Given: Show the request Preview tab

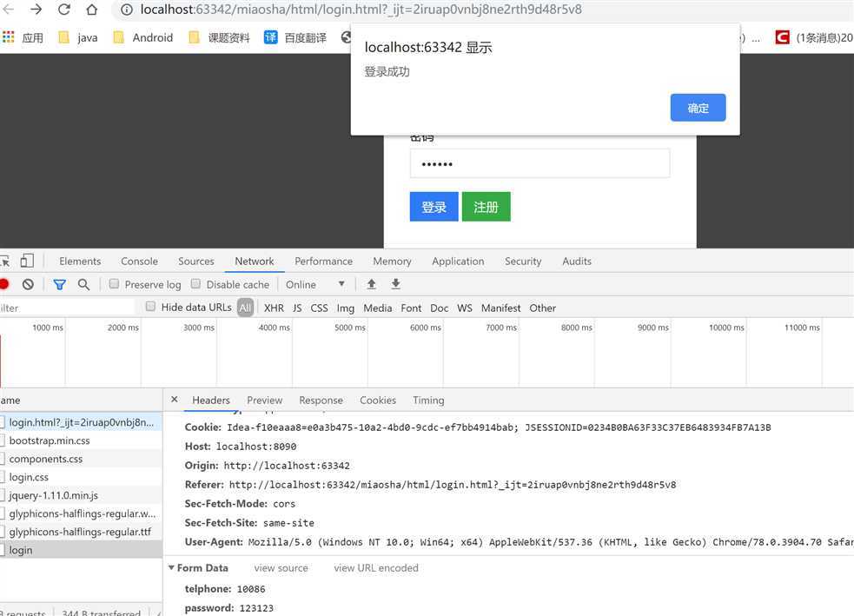Looking at the screenshot, I should coord(265,401).
